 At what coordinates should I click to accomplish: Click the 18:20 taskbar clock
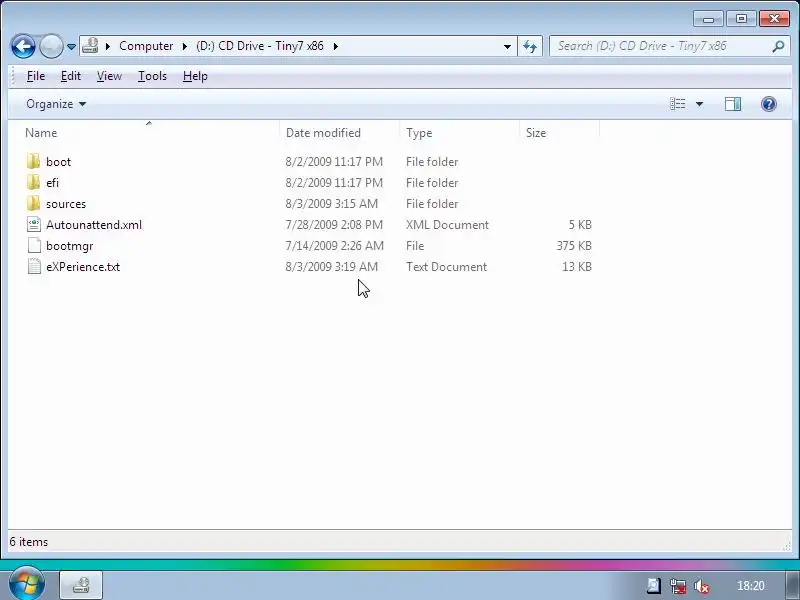(x=751, y=586)
